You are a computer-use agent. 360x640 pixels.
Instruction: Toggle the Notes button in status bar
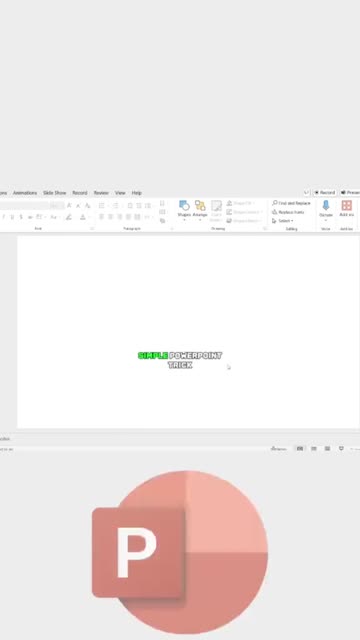pyautogui.click(x=279, y=449)
